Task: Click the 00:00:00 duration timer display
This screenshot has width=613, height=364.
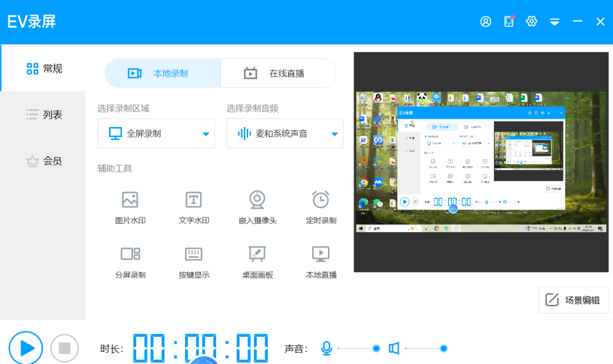Action: point(200,348)
